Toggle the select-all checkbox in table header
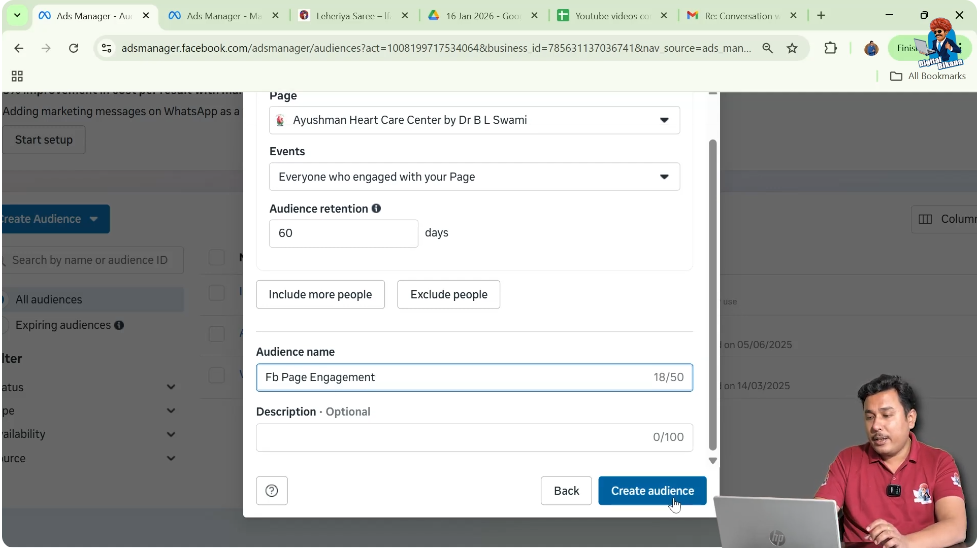The image size is (978, 548). click(216, 257)
